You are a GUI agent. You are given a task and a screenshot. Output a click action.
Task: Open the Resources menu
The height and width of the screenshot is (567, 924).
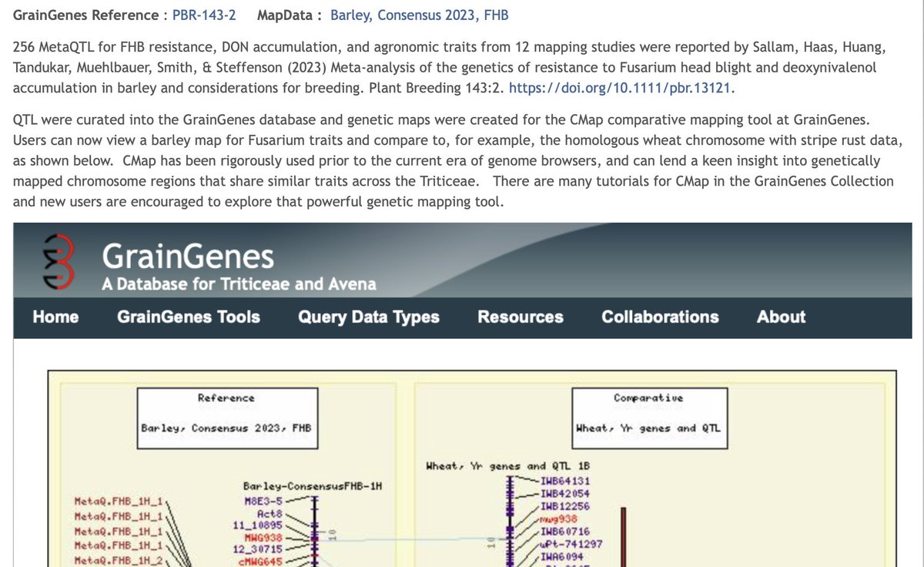click(521, 317)
